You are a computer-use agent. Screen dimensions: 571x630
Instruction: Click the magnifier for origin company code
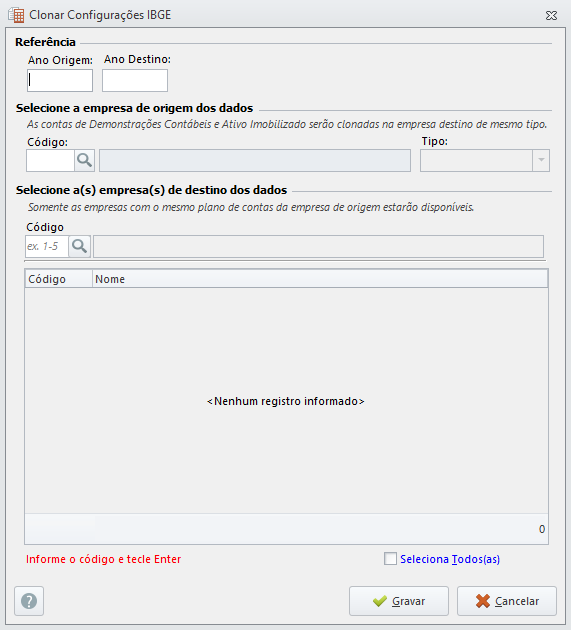pos(84,160)
